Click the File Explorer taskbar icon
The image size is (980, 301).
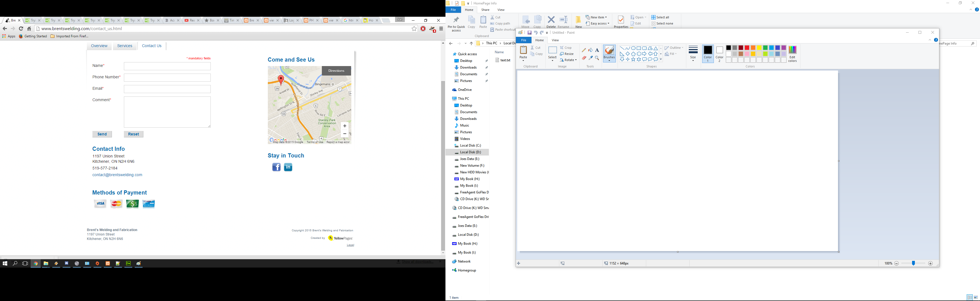(x=46, y=263)
